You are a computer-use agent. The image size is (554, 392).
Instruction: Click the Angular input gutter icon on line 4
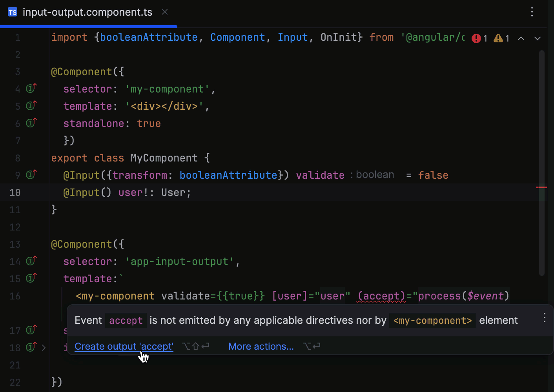[x=31, y=88]
